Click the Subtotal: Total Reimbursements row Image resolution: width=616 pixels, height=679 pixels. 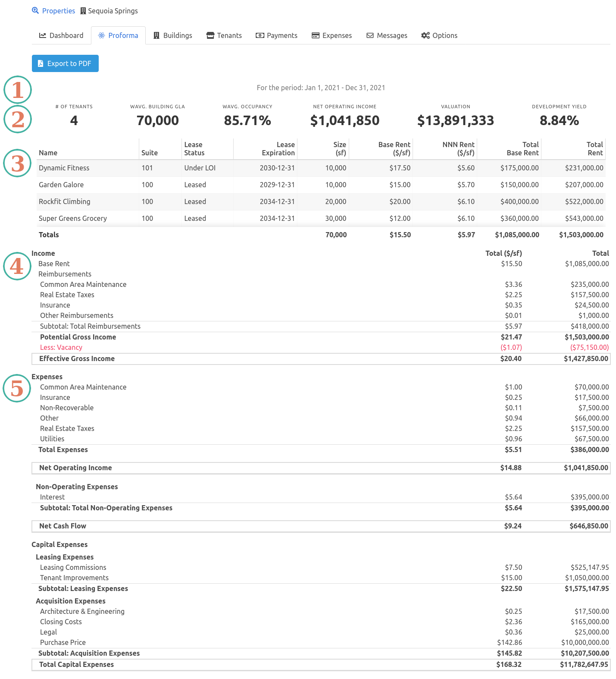(321, 326)
